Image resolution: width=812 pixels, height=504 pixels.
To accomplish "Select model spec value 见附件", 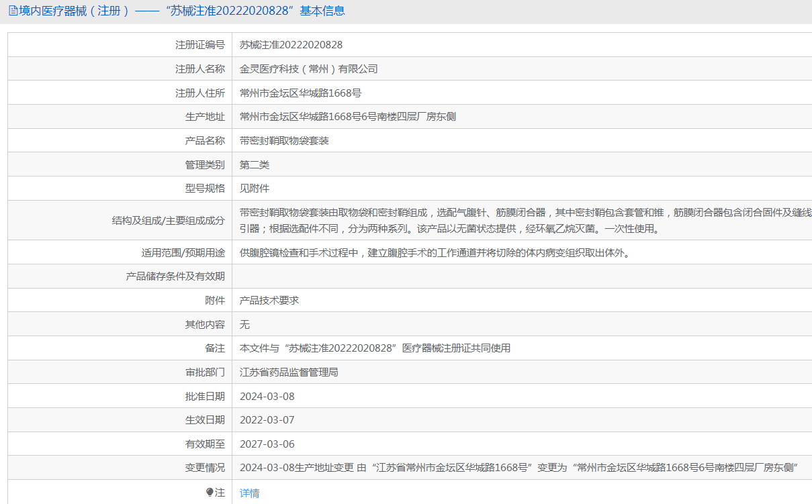I will [x=255, y=189].
